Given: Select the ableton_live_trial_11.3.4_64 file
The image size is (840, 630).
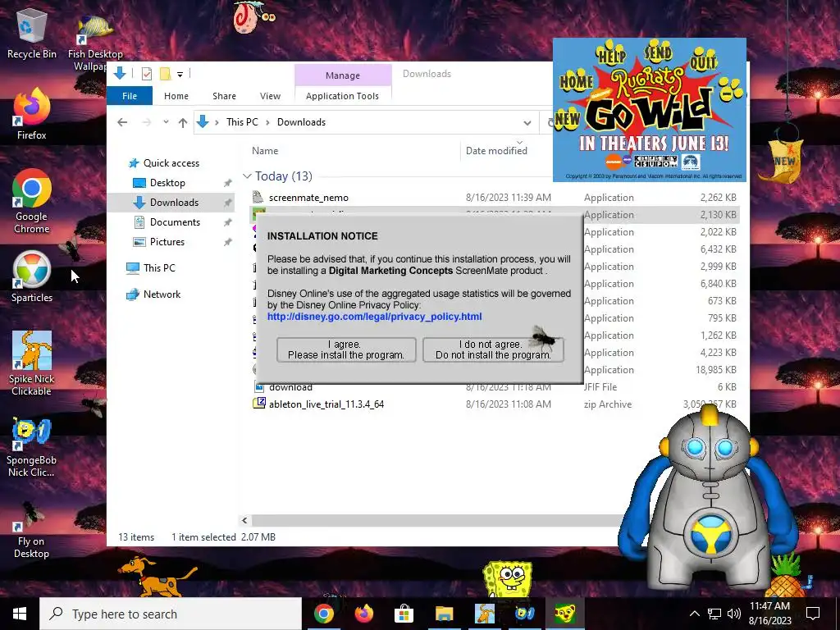Looking at the screenshot, I should click(326, 404).
